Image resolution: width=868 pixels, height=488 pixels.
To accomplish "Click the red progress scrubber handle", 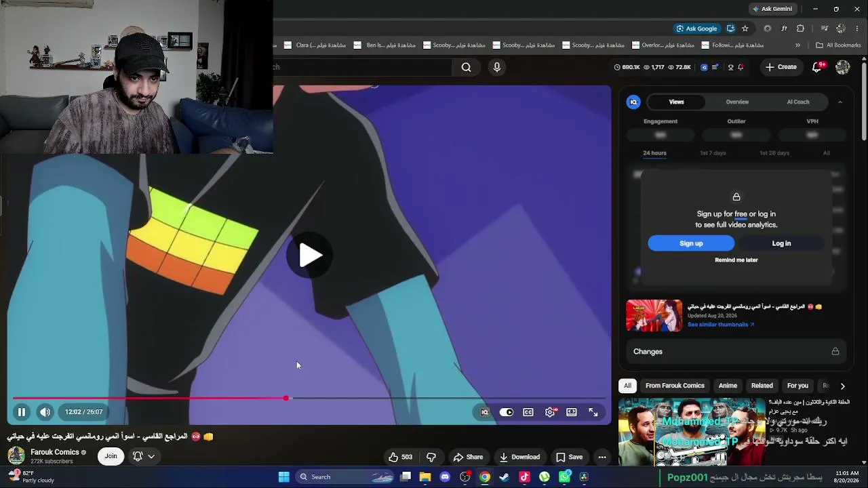I will click(286, 399).
